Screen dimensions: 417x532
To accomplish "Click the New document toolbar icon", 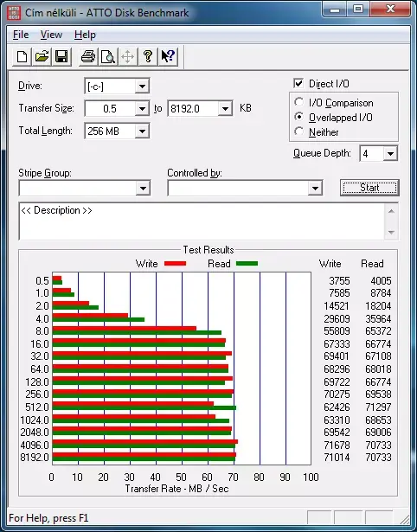I will point(22,56).
